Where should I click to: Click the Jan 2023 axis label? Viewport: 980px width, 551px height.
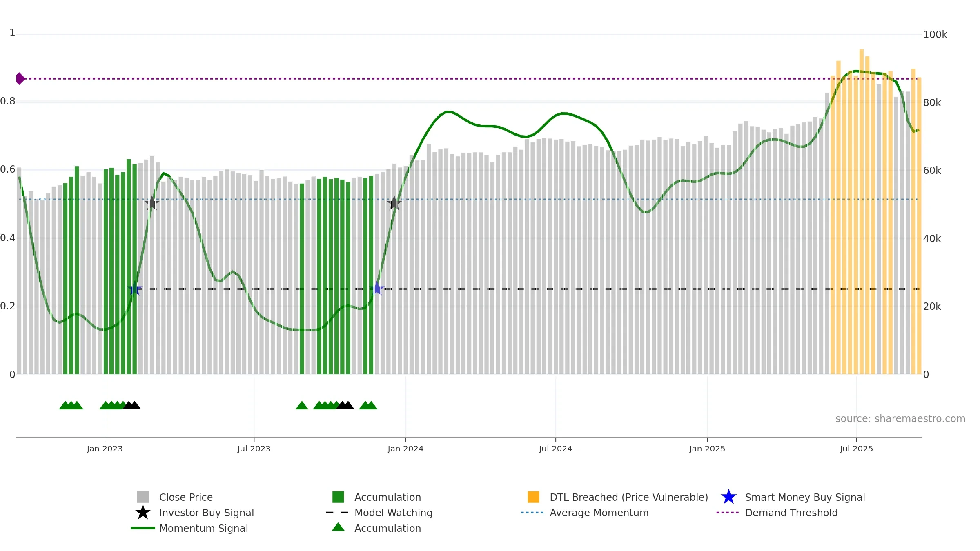[x=105, y=449]
